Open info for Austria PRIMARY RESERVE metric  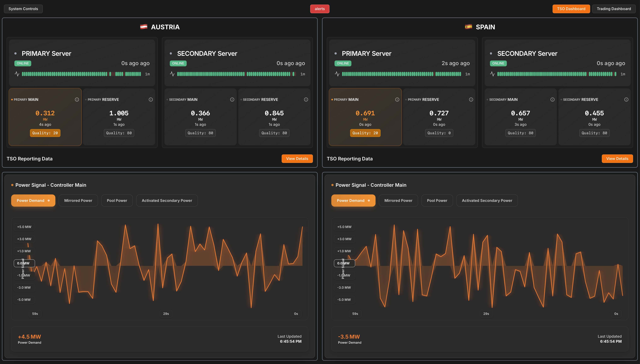(151, 99)
